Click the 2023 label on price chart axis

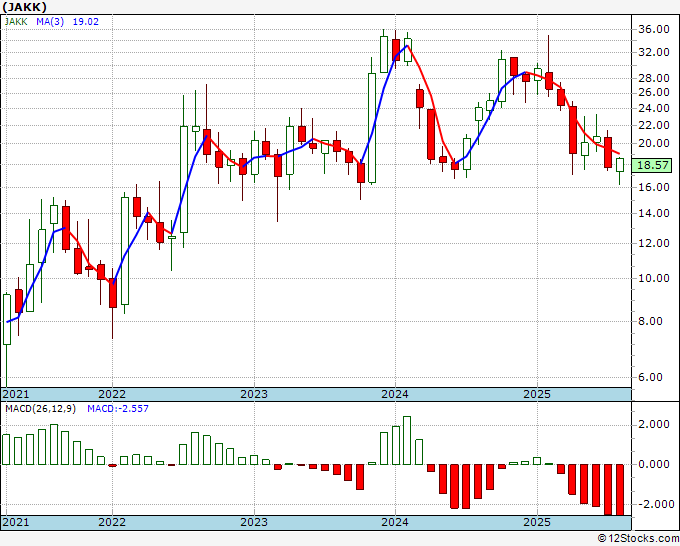pos(254,394)
